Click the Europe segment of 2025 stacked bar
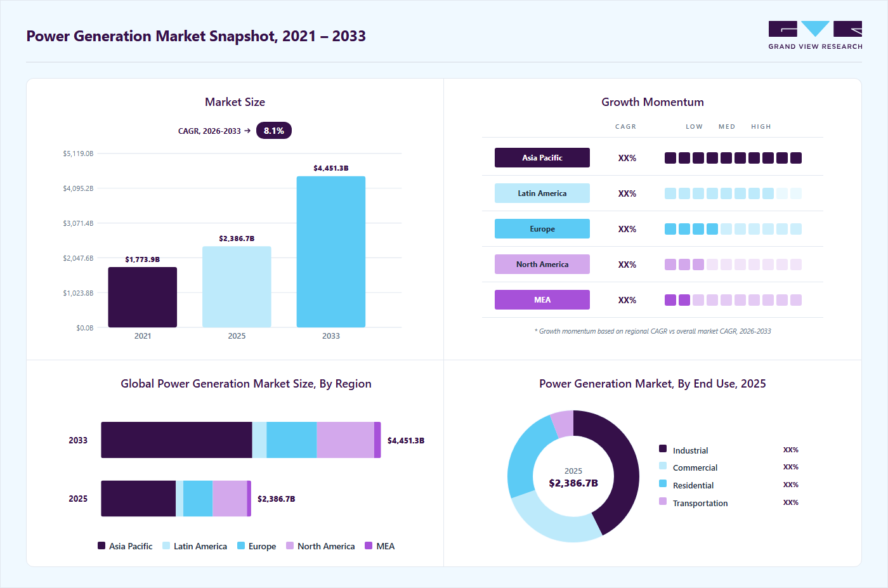 pos(198,499)
